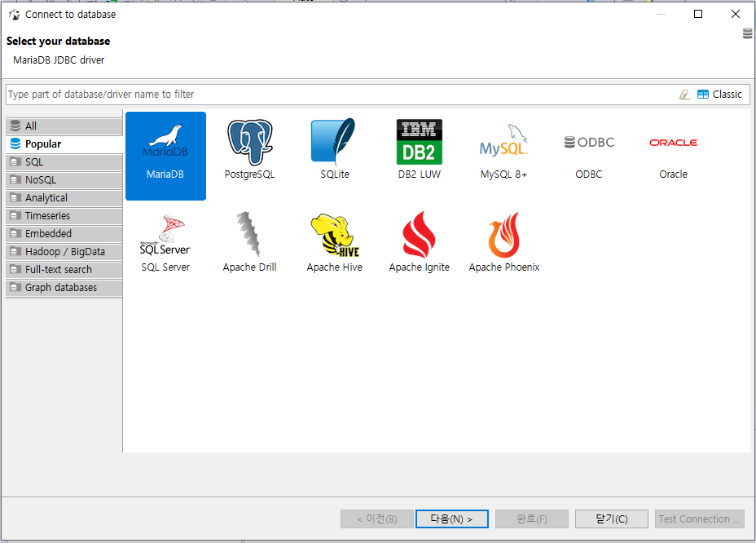Choose the Apache Phoenix icon
The width and height of the screenshot is (756, 543).
[503, 235]
